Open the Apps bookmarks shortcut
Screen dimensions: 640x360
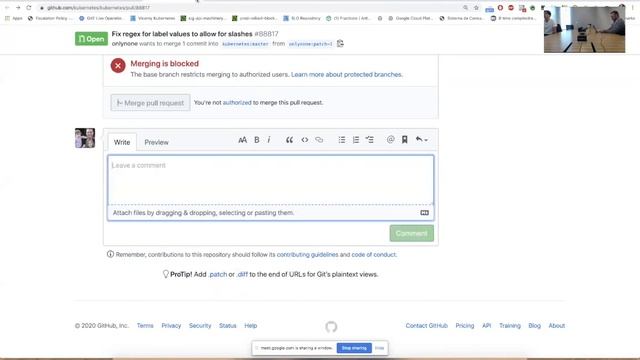coord(14,18)
